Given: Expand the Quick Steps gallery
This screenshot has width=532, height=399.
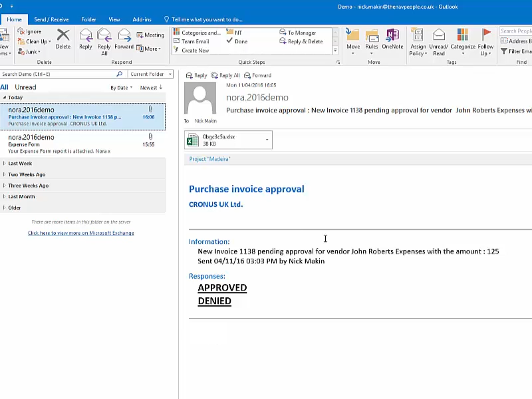Looking at the screenshot, I should [x=335, y=51].
